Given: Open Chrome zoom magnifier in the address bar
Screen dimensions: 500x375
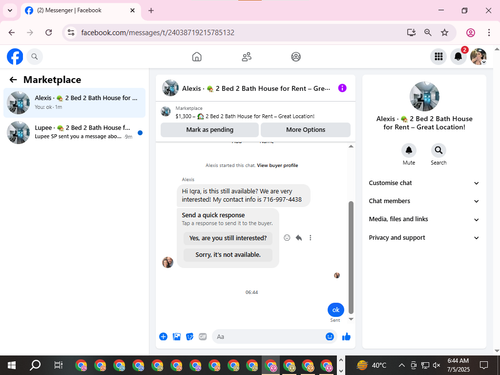Looking at the screenshot, I should coord(428,33).
